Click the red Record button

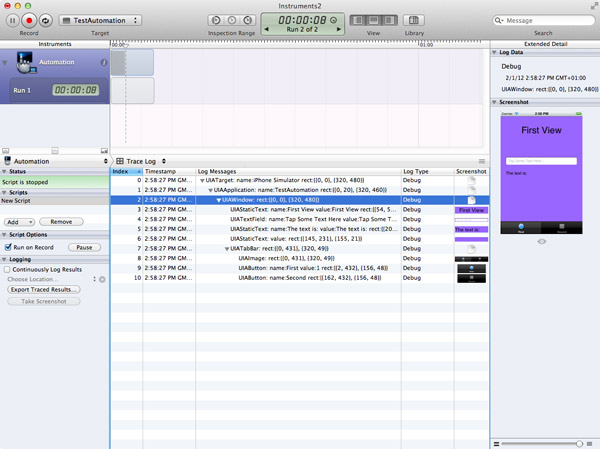point(29,20)
